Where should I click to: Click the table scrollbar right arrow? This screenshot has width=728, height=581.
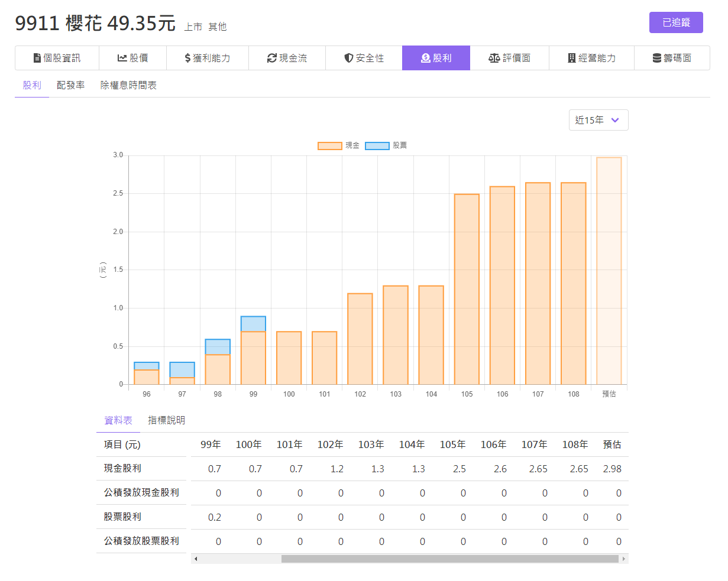(x=623, y=559)
